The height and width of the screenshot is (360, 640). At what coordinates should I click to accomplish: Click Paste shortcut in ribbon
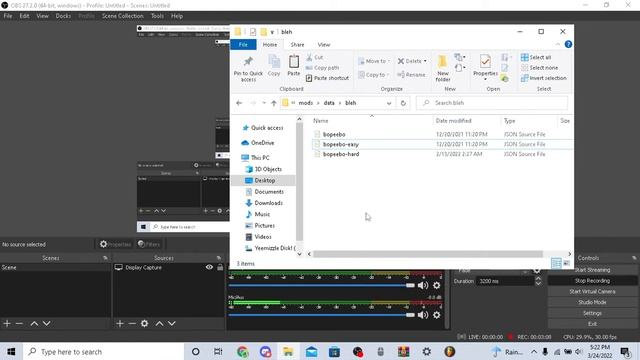[x=327, y=78]
